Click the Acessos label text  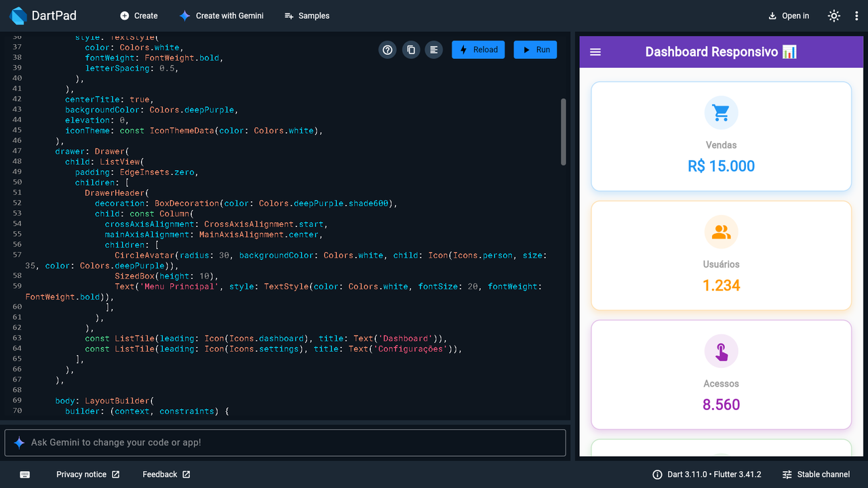721,384
